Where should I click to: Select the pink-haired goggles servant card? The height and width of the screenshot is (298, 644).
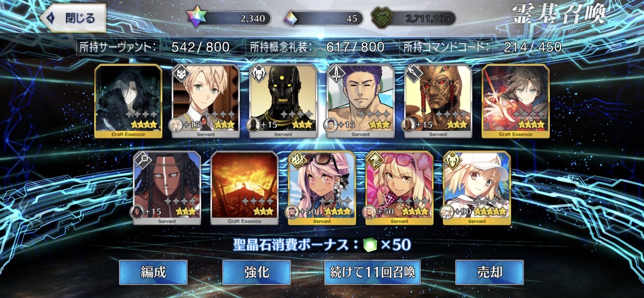pyautogui.click(x=322, y=188)
